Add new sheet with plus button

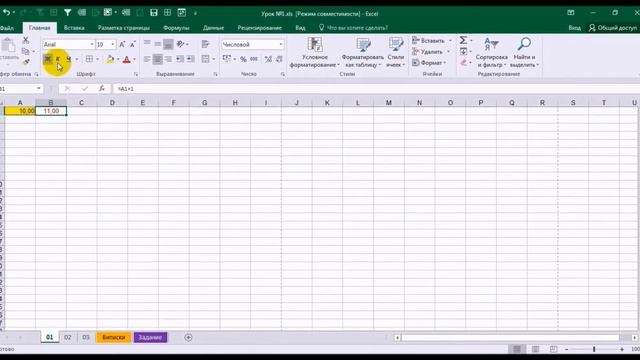[188, 337]
